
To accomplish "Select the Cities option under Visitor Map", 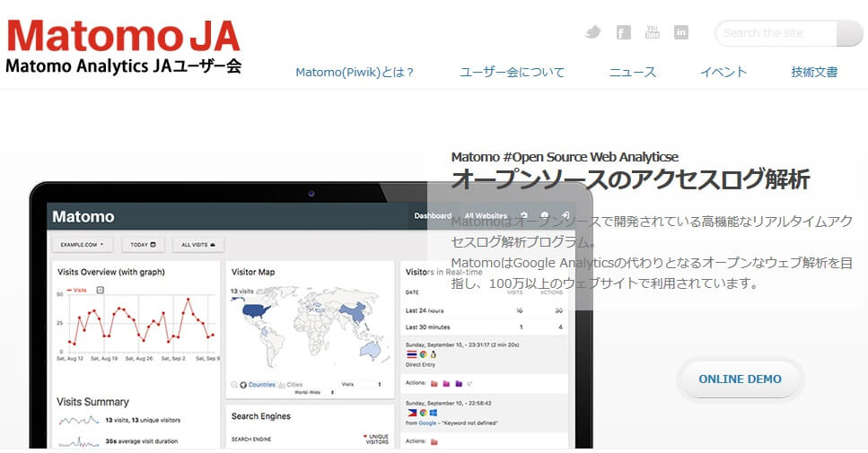I will 294,385.
